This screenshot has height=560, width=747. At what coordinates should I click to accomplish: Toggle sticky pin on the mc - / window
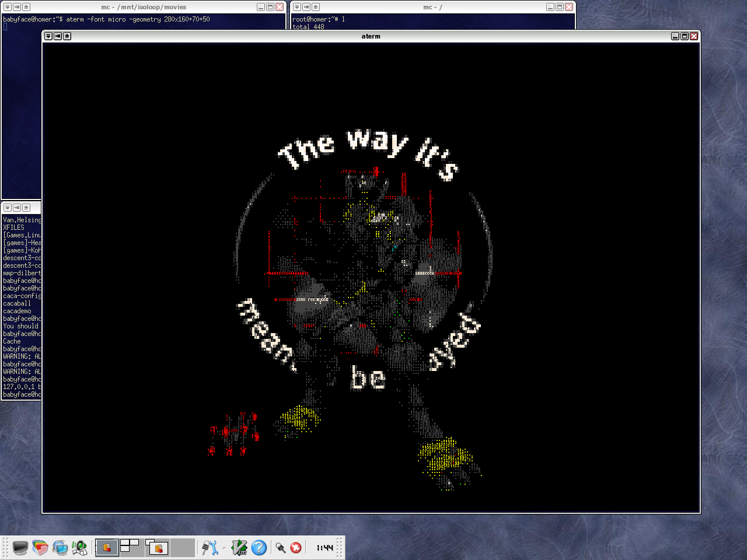[x=306, y=7]
